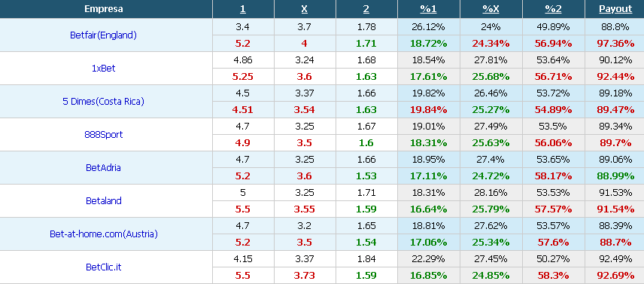
Task: Click the 5 Dimes(Costa Rica) link
Action: click(x=104, y=102)
